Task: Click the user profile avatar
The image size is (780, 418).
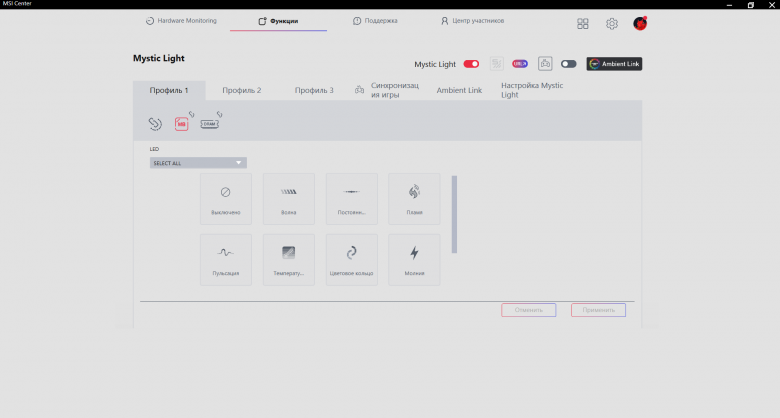Action: [640, 23]
